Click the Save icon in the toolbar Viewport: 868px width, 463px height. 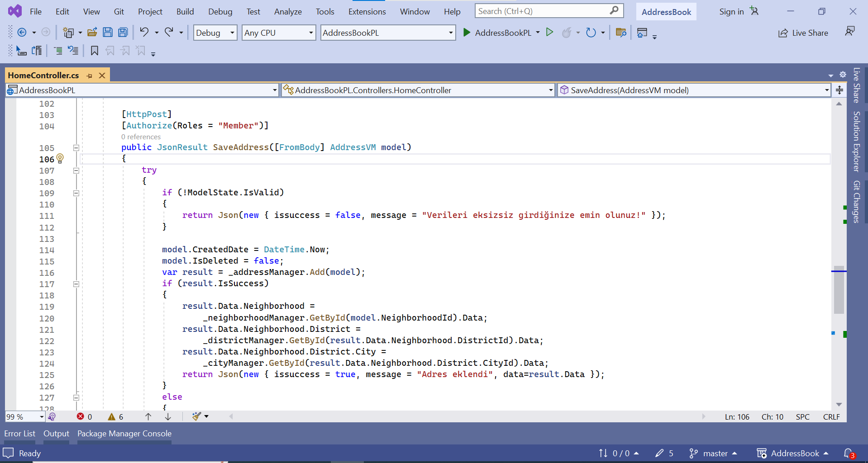coord(108,32)
